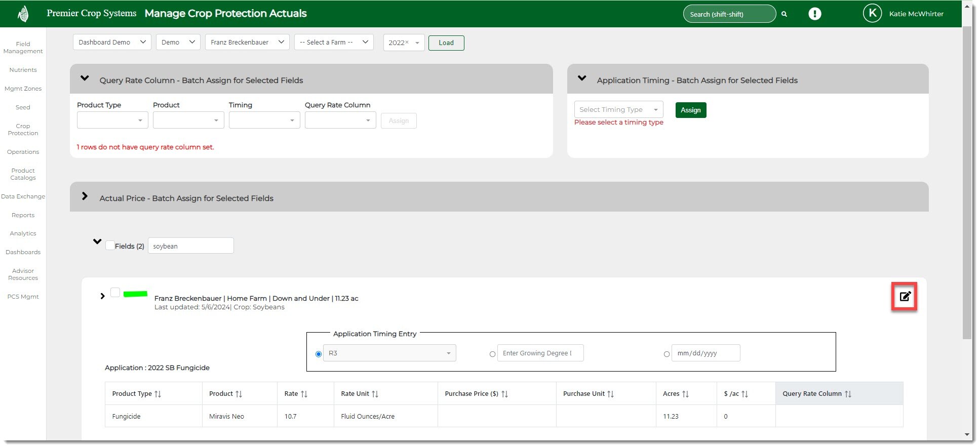Sort table by Rate column arrows
This screenshot has height=448, width=980.
pyautogui.click(x=304, y=394)
